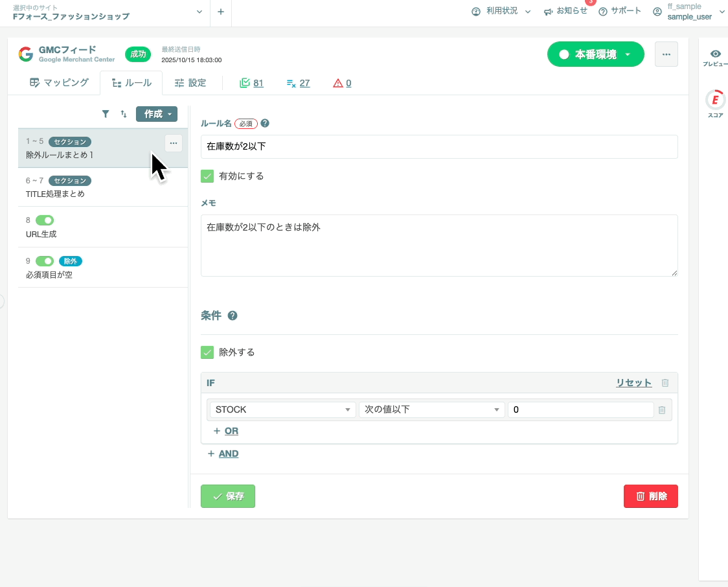Select the 必須項目が空 rule
This screenshot has width=728, height=587.
(x=103, y=268)
